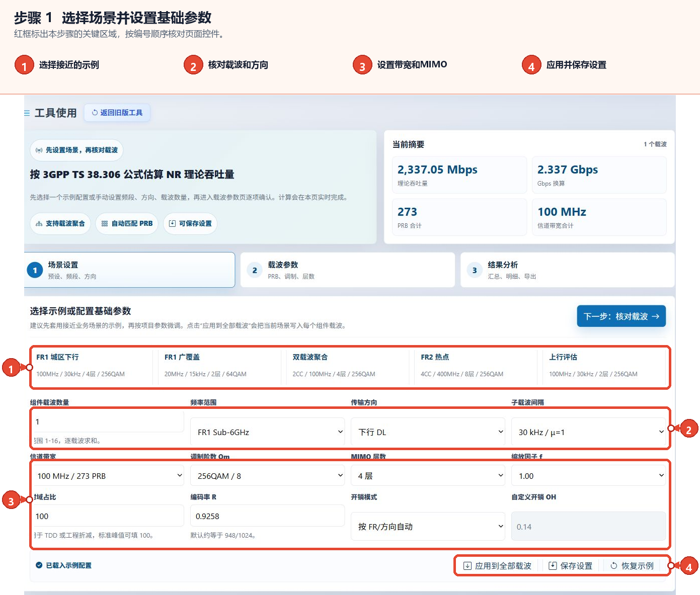Viewport: 700px width, 595px height.
Task: Click the 时域占比 input showing 100
Action: click(108, 516)
